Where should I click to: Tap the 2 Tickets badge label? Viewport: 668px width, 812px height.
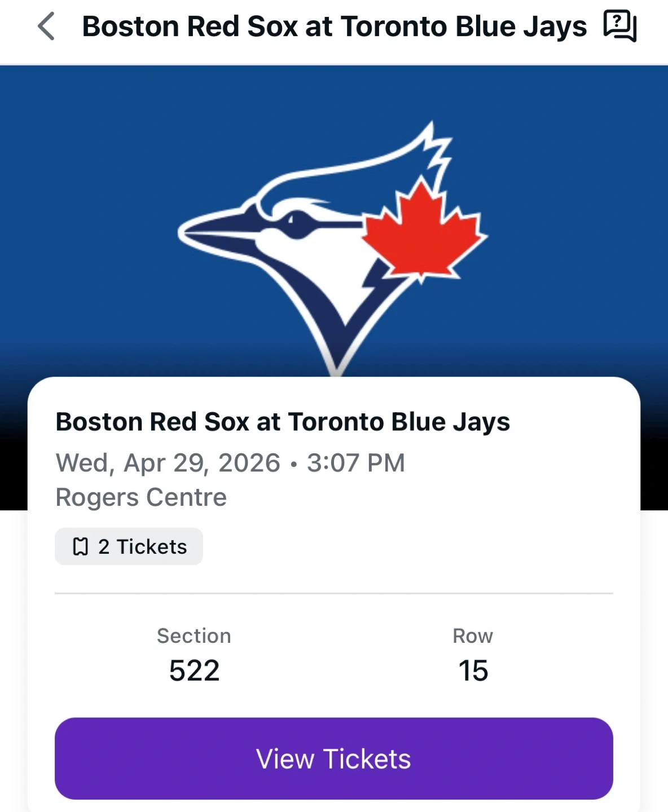(142, 546)
